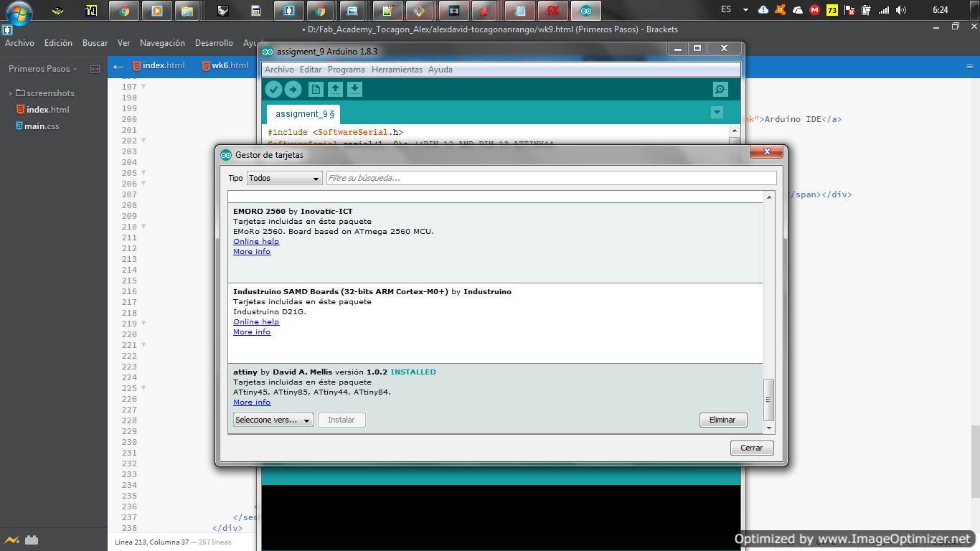The height and width of the screenshot is (551, 980).
Task: Open Arduino Programa menu
Action: [x=347, y=70]
